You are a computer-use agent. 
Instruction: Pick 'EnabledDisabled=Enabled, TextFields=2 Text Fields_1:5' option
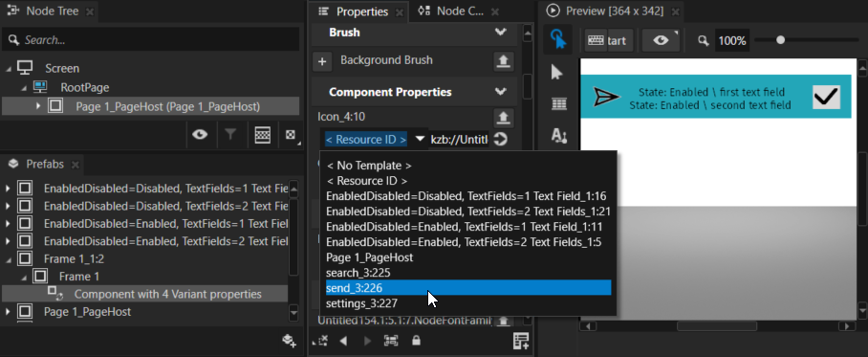[x=464, y=242]
